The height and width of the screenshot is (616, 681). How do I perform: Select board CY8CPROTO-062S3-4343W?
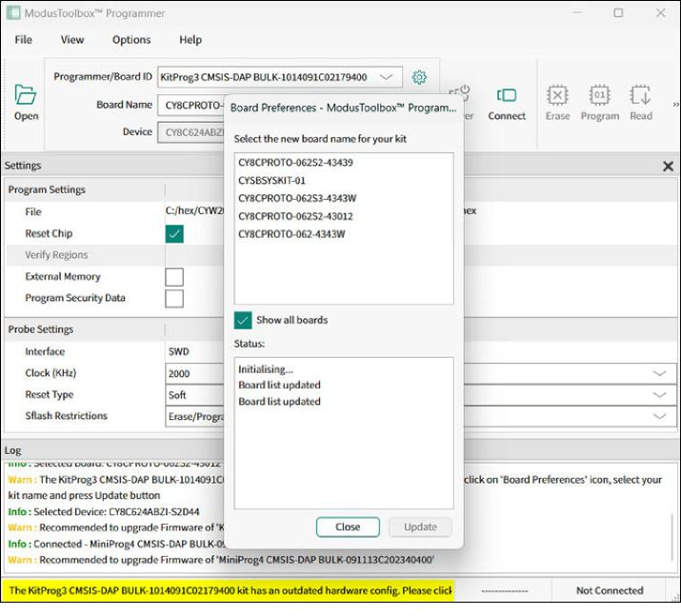[297, 198]
